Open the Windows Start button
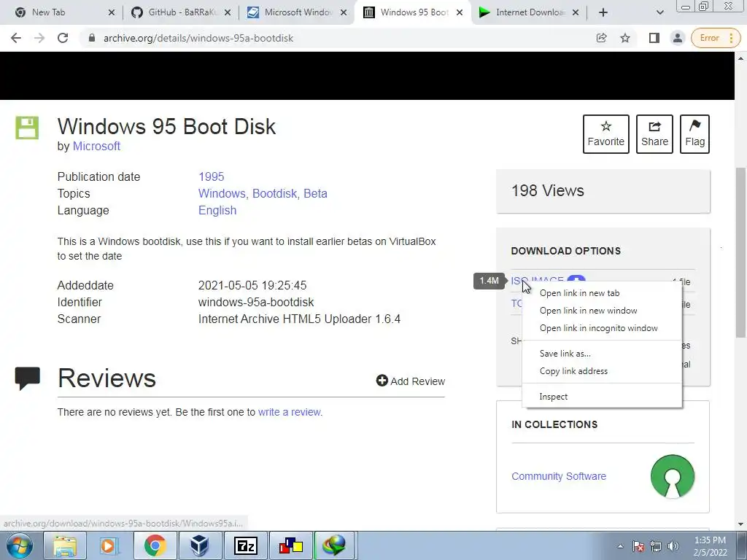Screen dimensions: 747x560 tap(20, 545)
